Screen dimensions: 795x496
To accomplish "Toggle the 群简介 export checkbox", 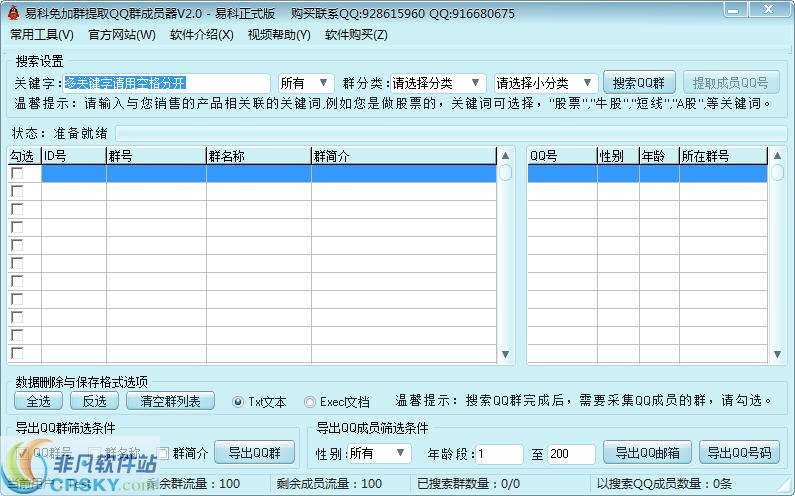I will coord(163,452).
